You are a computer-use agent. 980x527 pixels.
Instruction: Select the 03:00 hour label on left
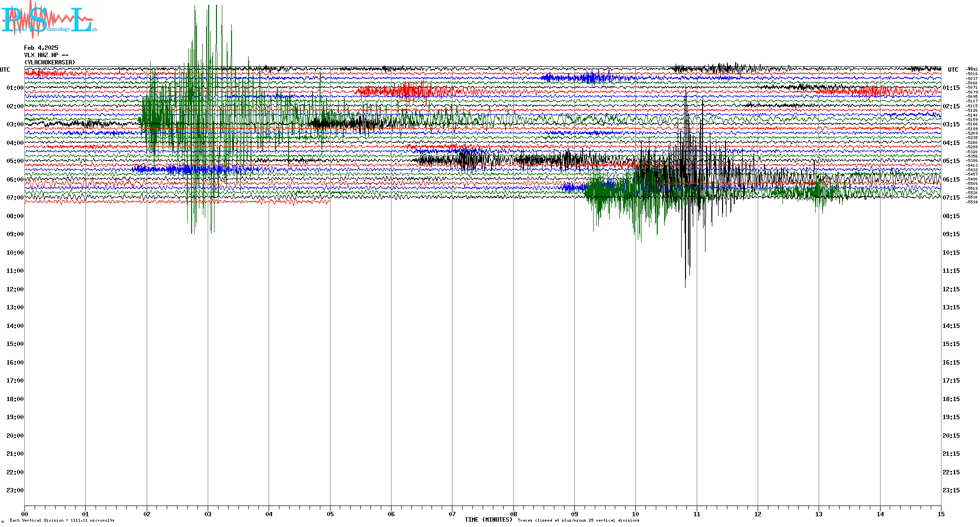point(15,124)
